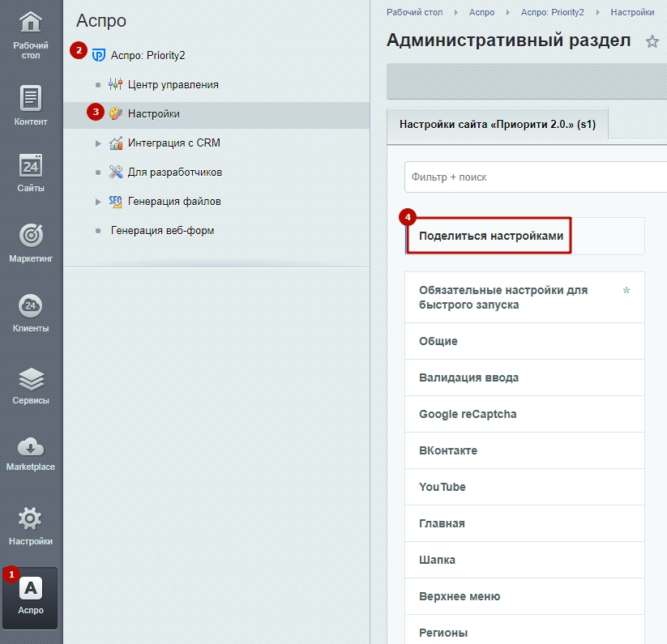Select Аспро: Priority2 tree item

pos(148,55)
